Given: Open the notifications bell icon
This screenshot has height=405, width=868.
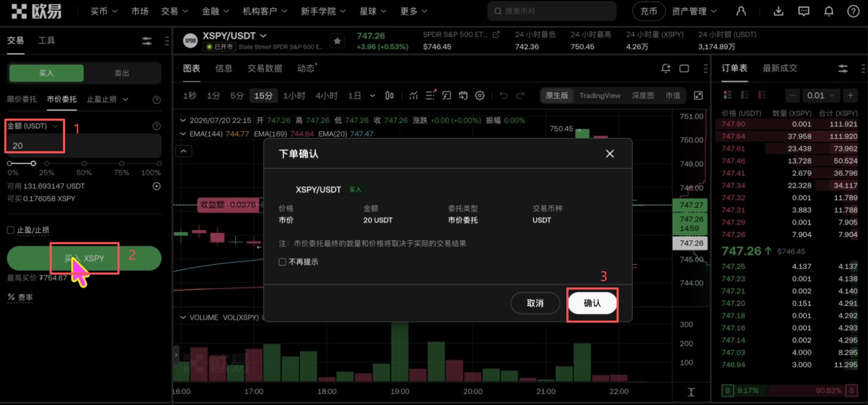Looking at the screenshot, I should pos(829,11).
